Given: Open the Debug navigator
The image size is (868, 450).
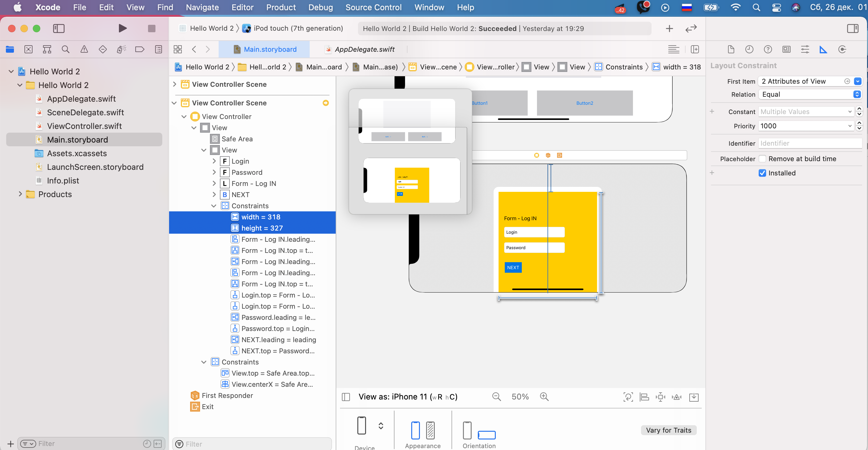Looking at the screenshot, I should [x=121, y=50].
